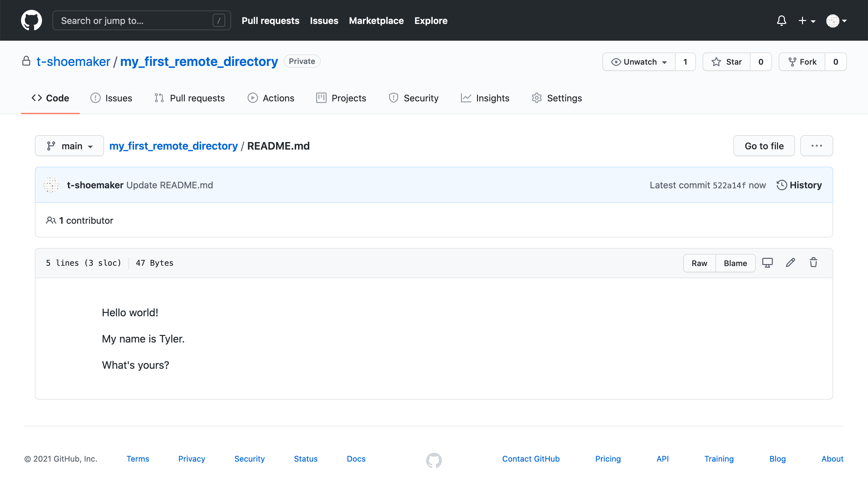View Raw file contents

pos(699,263)
